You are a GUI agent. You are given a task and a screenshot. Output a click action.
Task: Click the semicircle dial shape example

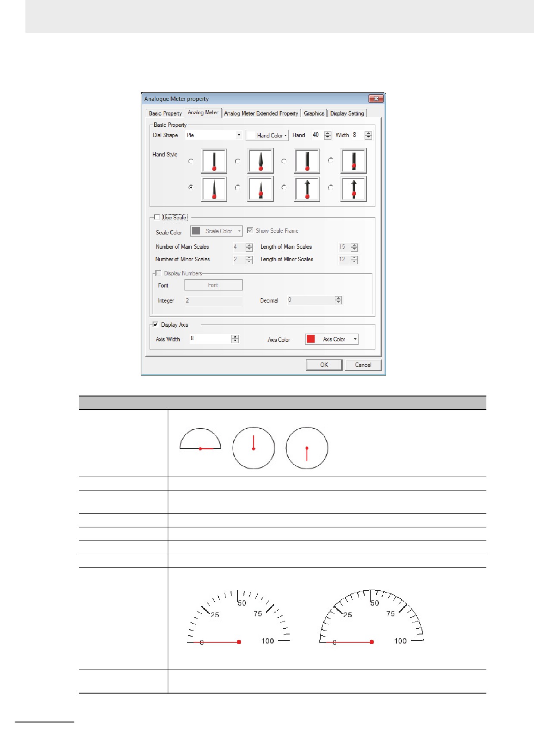[200, 440]
